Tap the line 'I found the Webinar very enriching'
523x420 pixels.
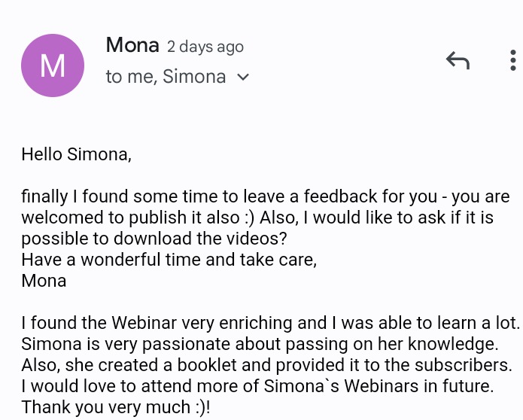tap(271, 323)
